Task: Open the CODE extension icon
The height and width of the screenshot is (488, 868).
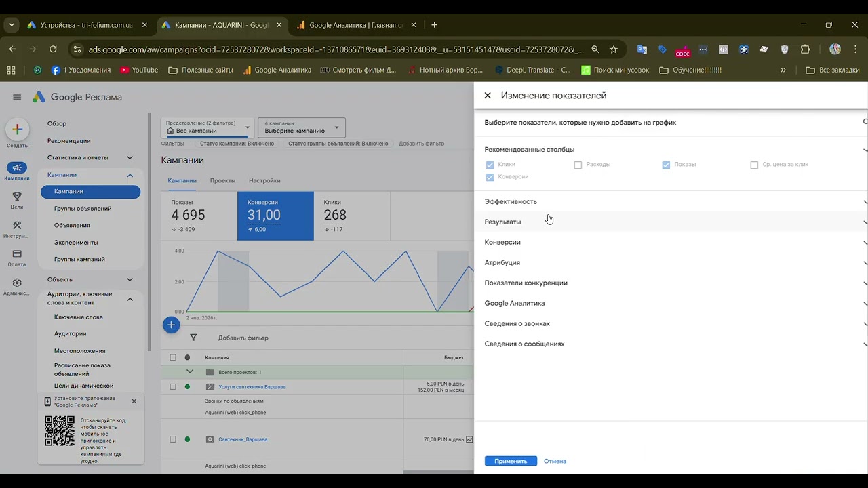Action: click(x=683, y=50)
